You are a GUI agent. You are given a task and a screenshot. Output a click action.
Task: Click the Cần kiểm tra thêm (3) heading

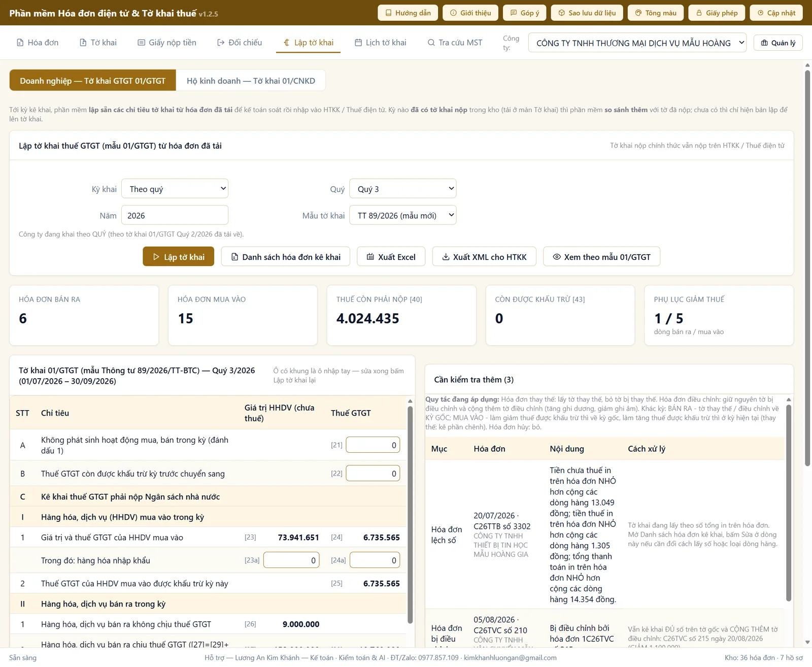click(x=474, y=380)
